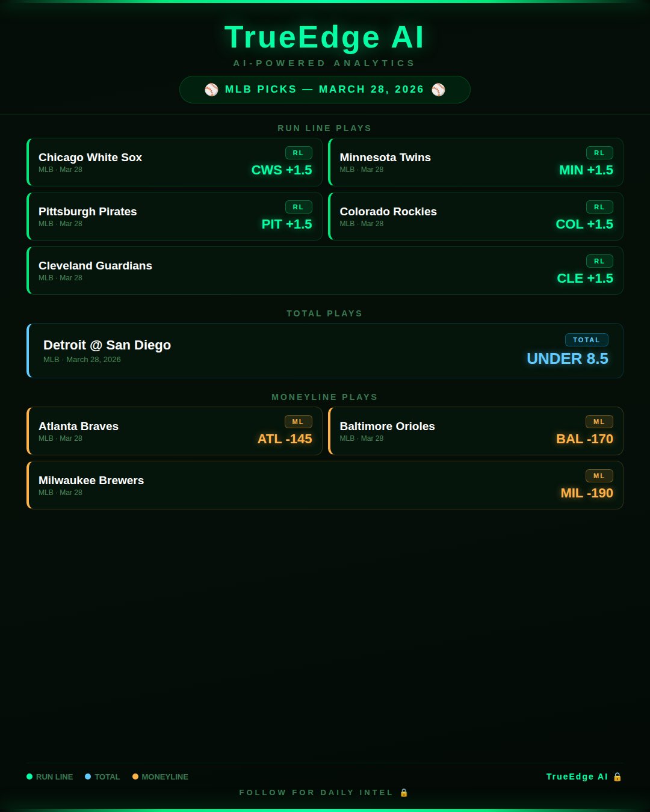Click the MONEYLINE PLAYS section heading

click(325, 397)
